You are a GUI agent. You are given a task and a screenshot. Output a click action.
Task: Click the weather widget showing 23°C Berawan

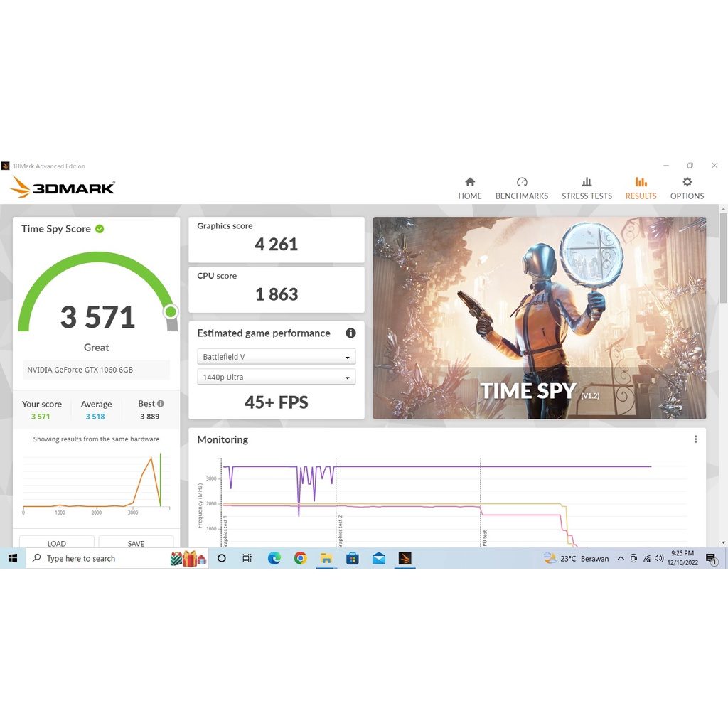576,558
